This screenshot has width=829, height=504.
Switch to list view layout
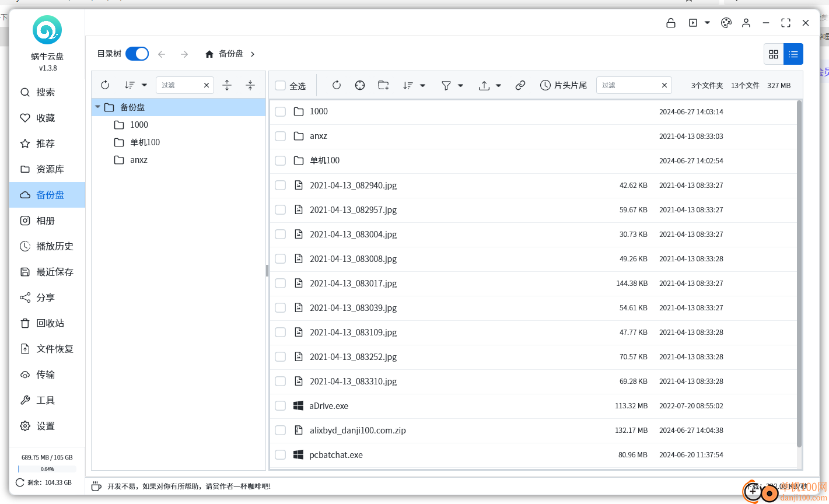[x=793, y=54]
